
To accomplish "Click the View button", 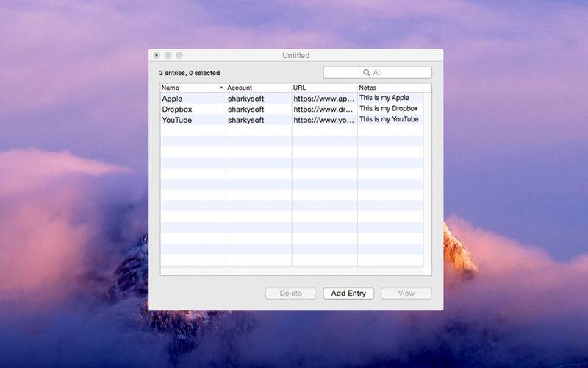I will 406,293.
